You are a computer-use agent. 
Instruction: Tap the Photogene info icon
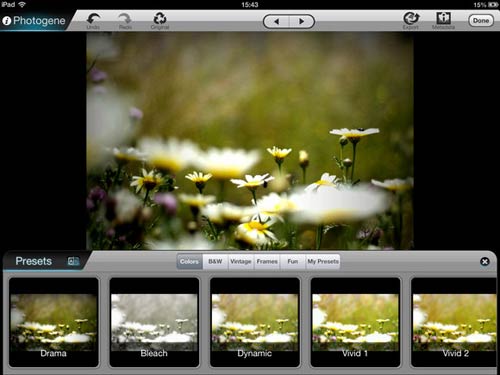7,21
